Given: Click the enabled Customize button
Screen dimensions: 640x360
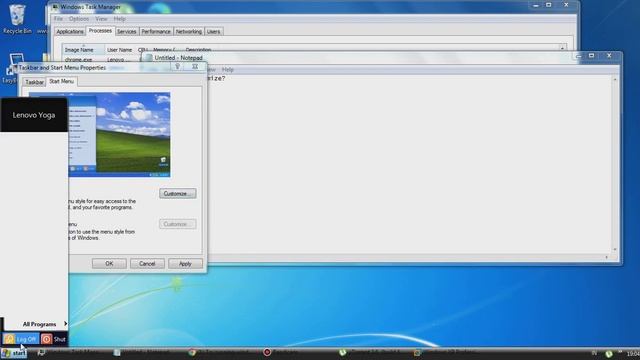Looking at the screenshot, I should 178,193.
